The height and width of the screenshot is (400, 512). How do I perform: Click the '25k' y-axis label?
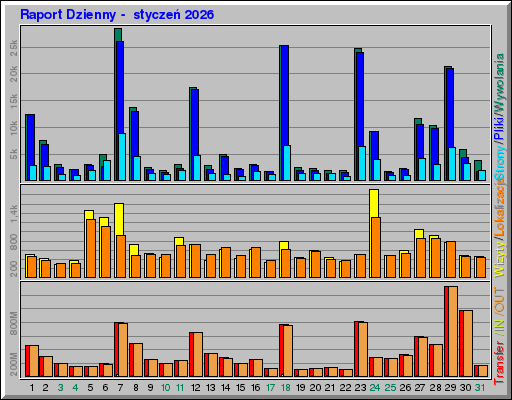[x=14, y=48]
